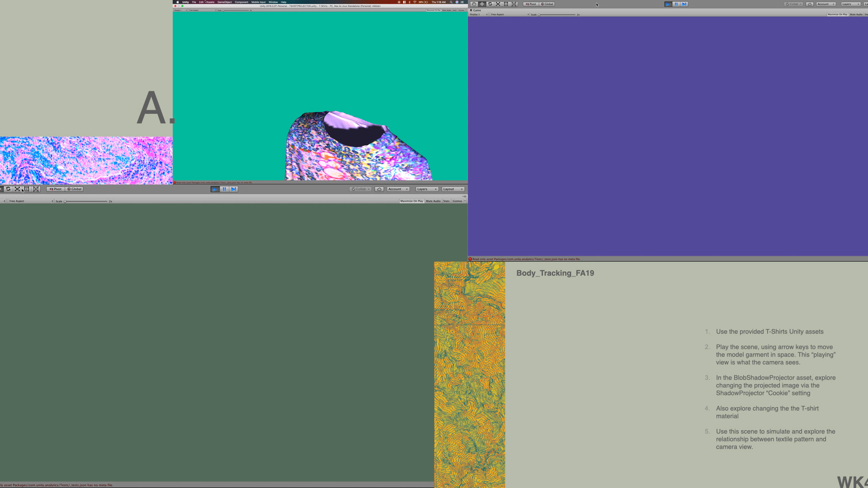
Task: Click the Stats button
Action: click(x=446, y=201)
